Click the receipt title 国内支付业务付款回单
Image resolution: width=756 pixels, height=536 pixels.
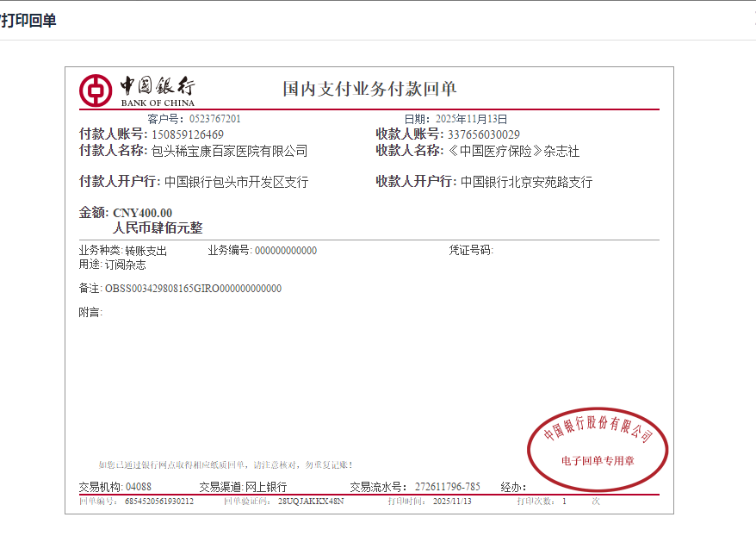(369, 89)
